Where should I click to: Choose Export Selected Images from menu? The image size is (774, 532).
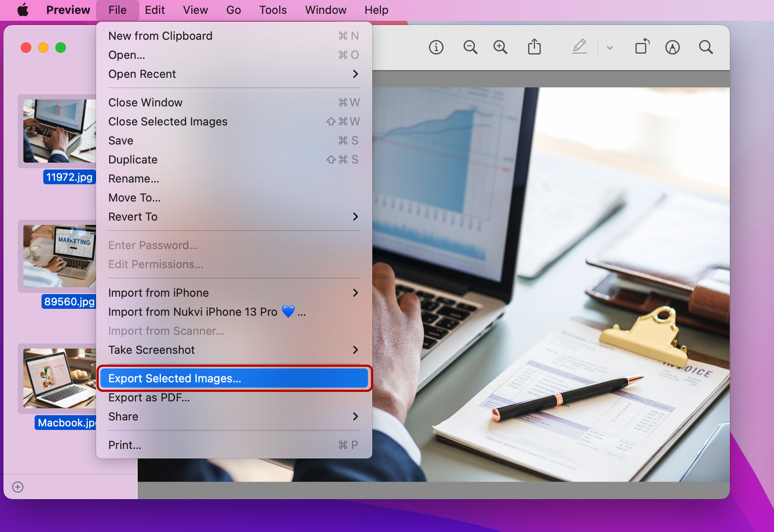click(x=234, y=378)
